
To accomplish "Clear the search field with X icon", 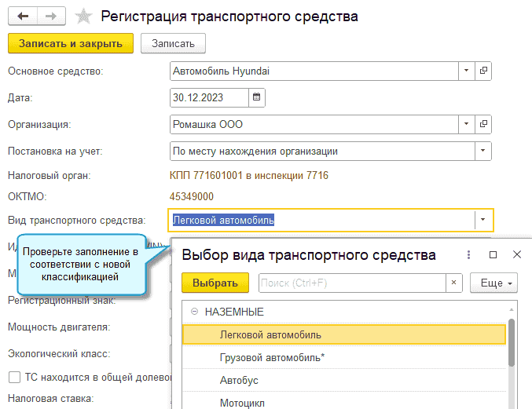I will (x=454, y=283).
